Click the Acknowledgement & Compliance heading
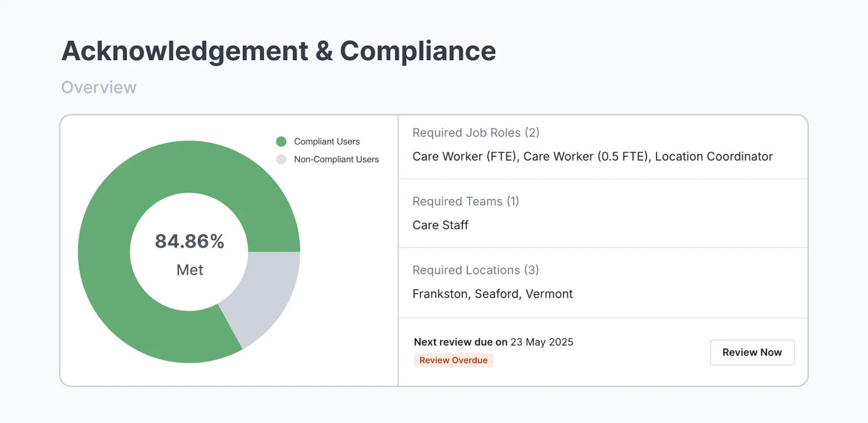The width and height of the screenshot is (868, 423). 278,51
